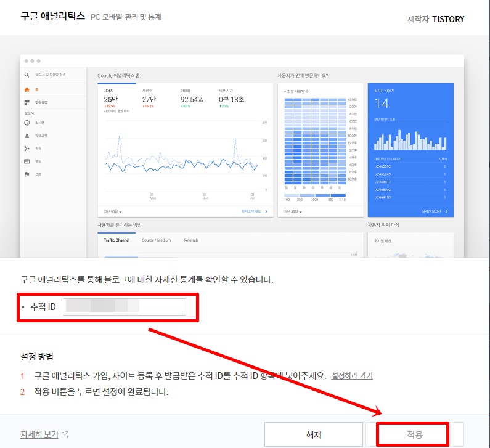The height and width of the screenshot is (448, 490).
Task: Click the 획득 acquisition icon
Action: (27, 149)
